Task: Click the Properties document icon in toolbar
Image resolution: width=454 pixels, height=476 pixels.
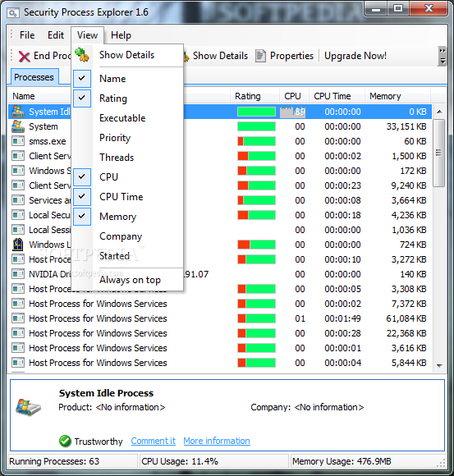Action: (x=260, y=56)
